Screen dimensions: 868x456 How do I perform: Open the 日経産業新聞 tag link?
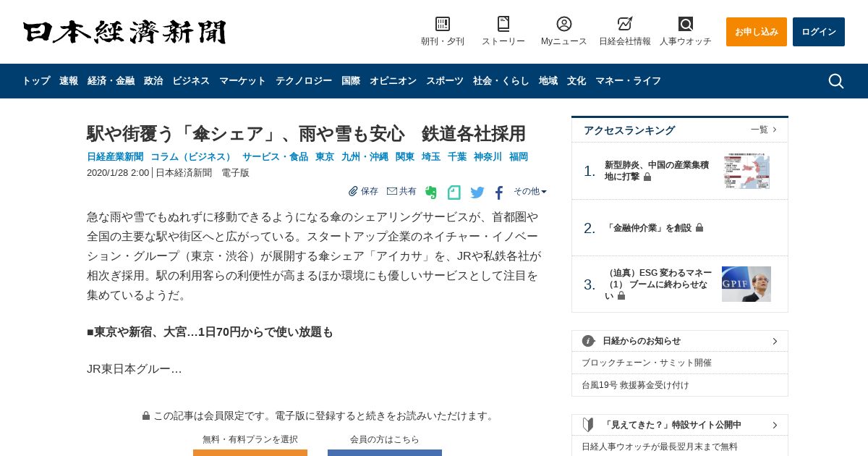point(115,156)
